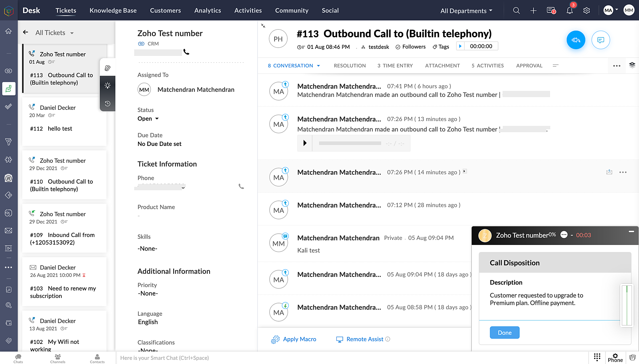The width and height of the screenshot is (639, 364).
Task: Change the Open status dropdown
Action: coord(148,118)
